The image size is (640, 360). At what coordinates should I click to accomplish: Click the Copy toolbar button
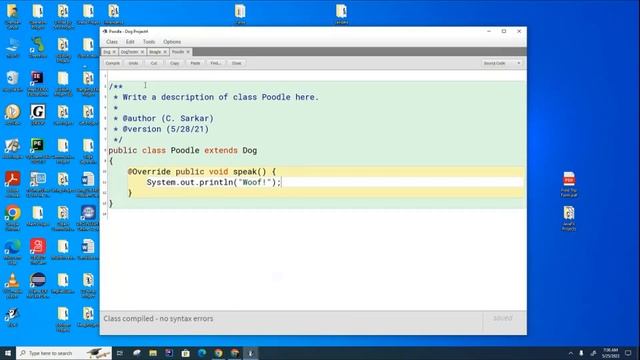tap(175, 63)
